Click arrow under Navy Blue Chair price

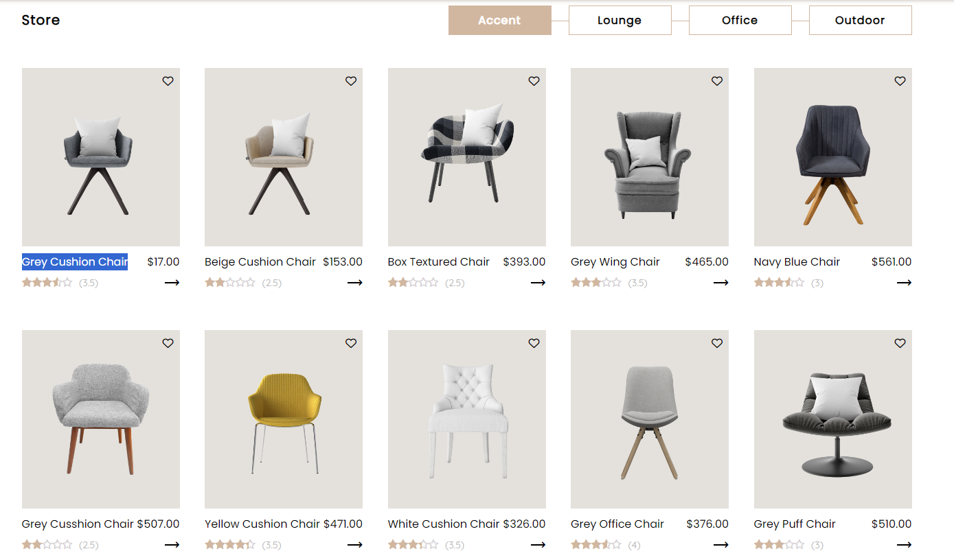click(904, 283)
